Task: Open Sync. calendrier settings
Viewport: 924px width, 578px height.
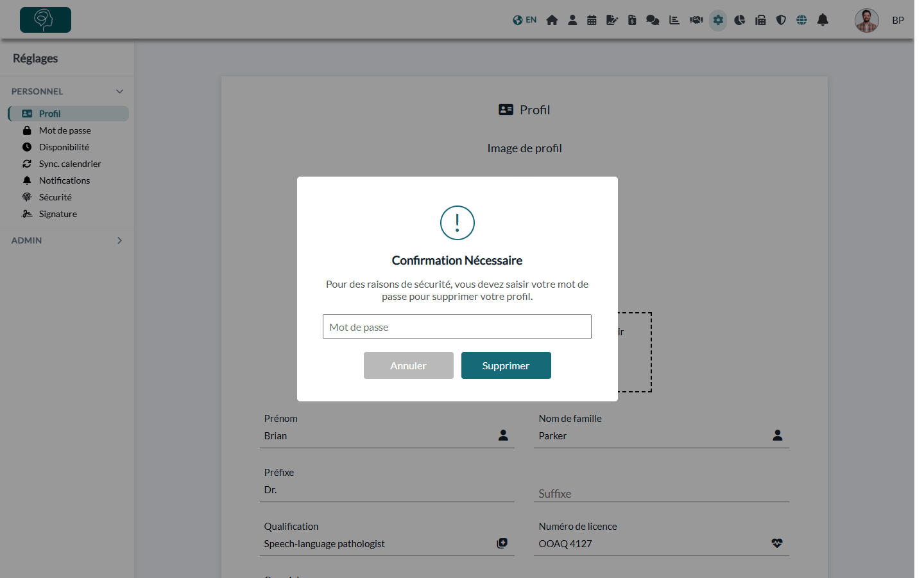Action: [69, 164]
